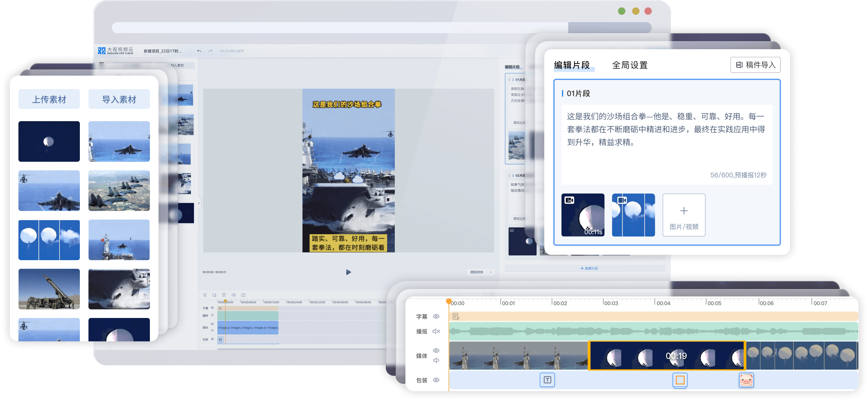Select the text T package item in 包装 track

pyautogui.click(x=547, y=380)
